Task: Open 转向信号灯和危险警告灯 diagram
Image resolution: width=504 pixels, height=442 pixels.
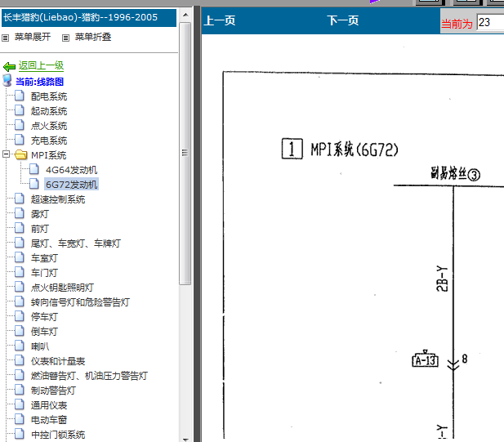Action: point(80,302)
